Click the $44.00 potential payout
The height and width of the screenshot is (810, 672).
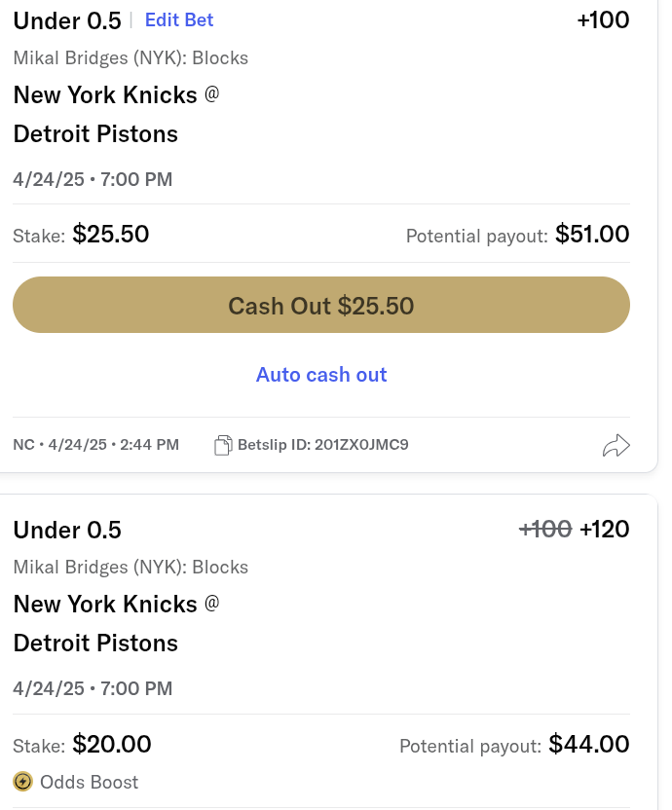point(589,745)
